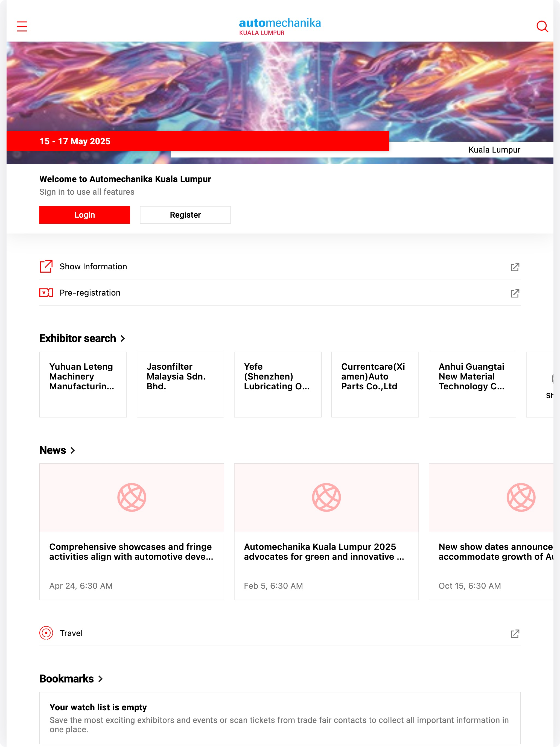Click globe placeholder on Feb 5 news card
The image size is (560, 747).
pyautogui.click(x=326, y=497)
